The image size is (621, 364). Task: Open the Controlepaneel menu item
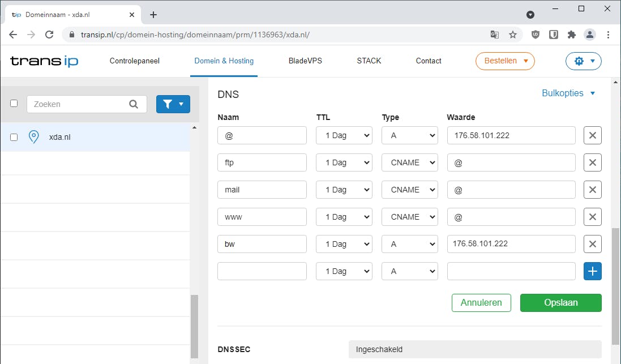[135, 61]
